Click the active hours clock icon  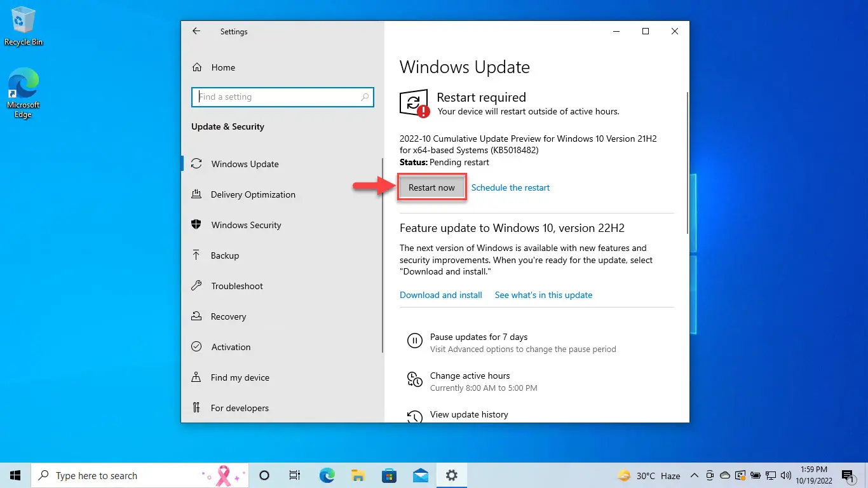point(414,380)
